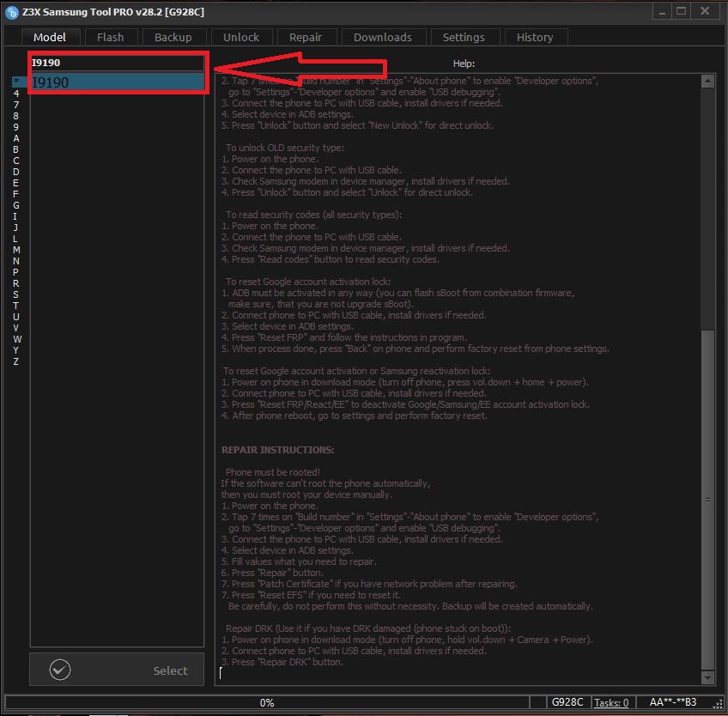
Task: Filter models by index 7
Action: 16,105
